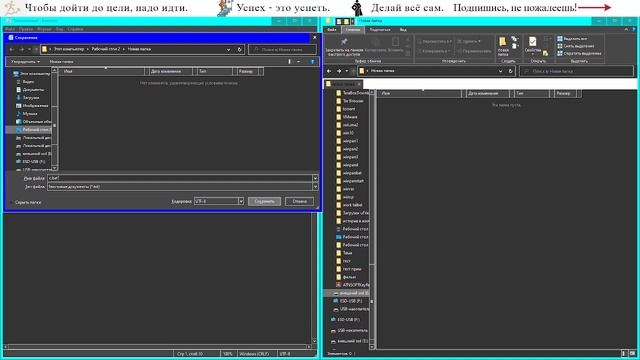Screen dimensions: 640x360
Task: Open Правка menu in Notepad
Action: [26, 29]
